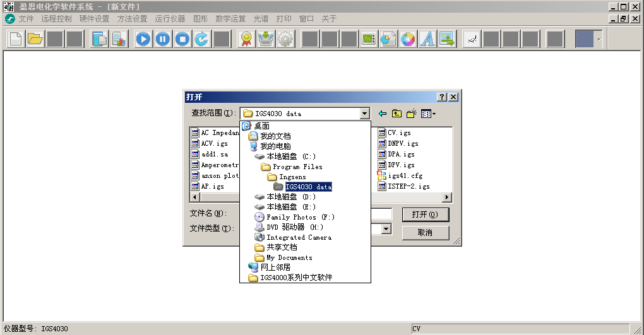Viewport: 644px width, 335px height.
Task: Open the 窗口 menu
Action: coord(306,19)
